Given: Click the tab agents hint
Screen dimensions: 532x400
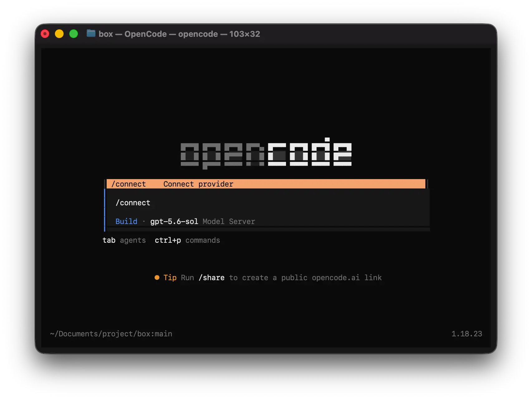Looking at the screenshot, I should 124,240.
